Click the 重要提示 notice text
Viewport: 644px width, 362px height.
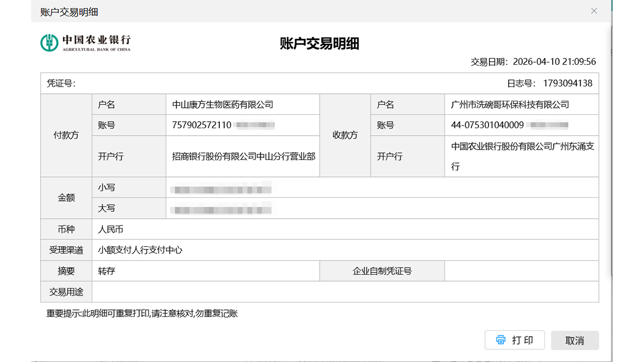pyautogui.click(x=142, y=313)
